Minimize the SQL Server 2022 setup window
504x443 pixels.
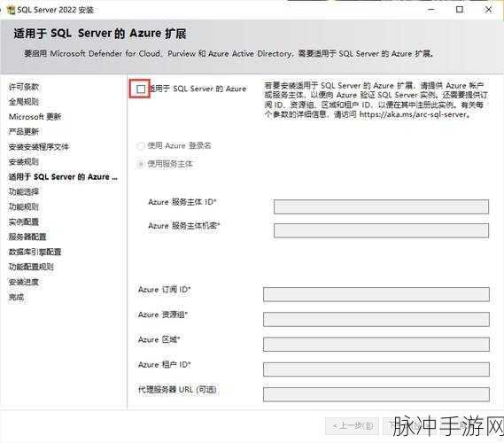[x=431, y=10]
